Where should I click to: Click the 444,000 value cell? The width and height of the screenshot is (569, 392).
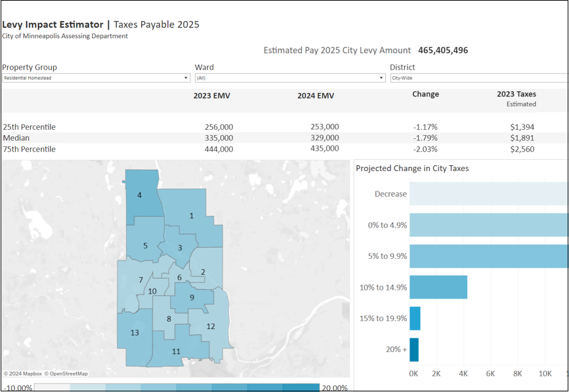[x=219, y=149]
